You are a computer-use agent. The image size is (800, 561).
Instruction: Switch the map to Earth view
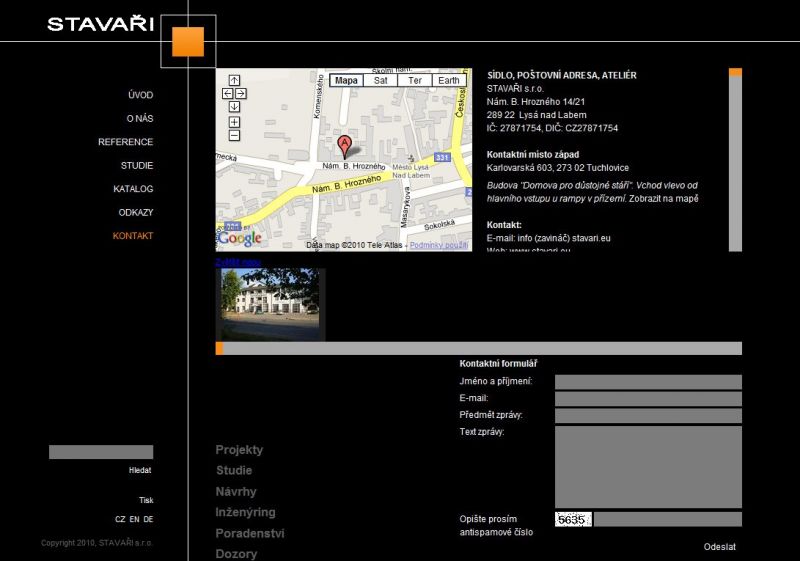449,80
